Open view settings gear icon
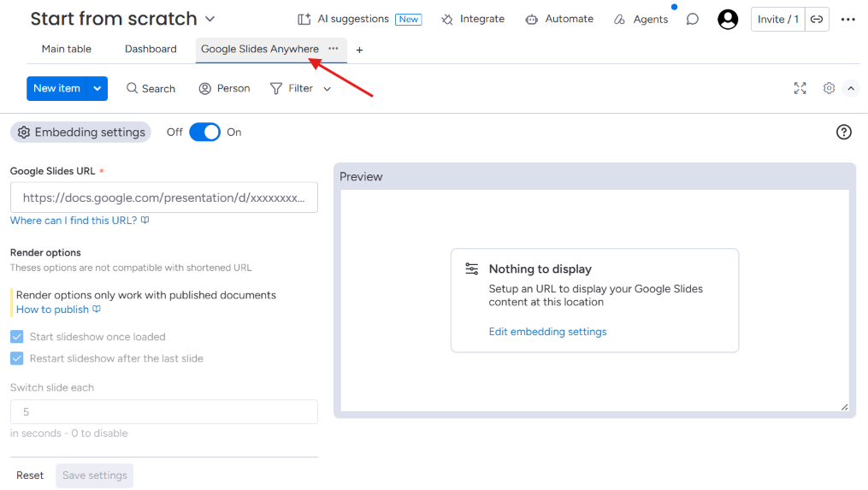This screenshot has height=490, width=868. pos(829,88)
